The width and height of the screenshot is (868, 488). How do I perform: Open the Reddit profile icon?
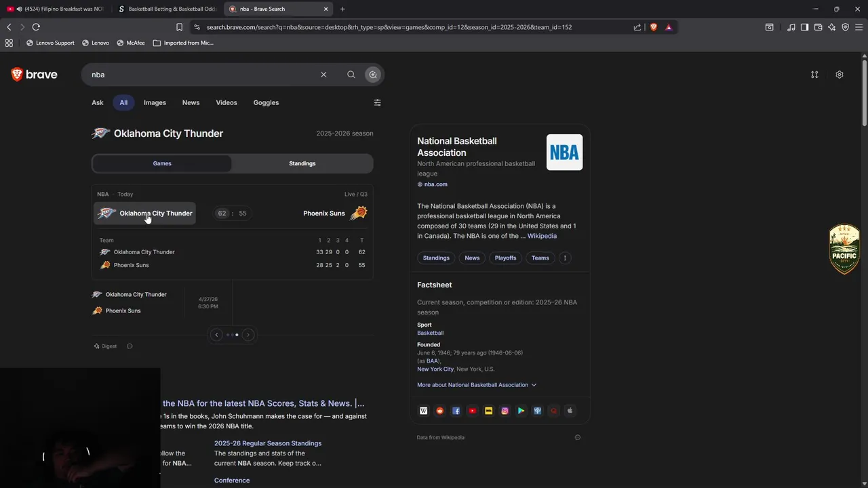[x=440, y=411]
